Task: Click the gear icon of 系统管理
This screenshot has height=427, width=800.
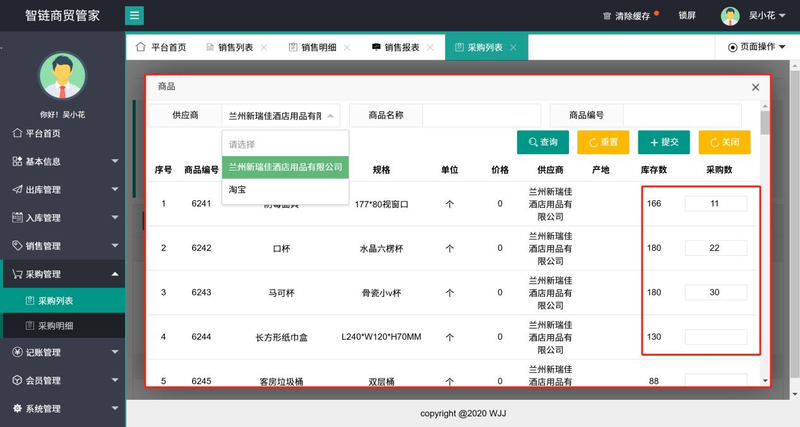Action: click(17, 408)
